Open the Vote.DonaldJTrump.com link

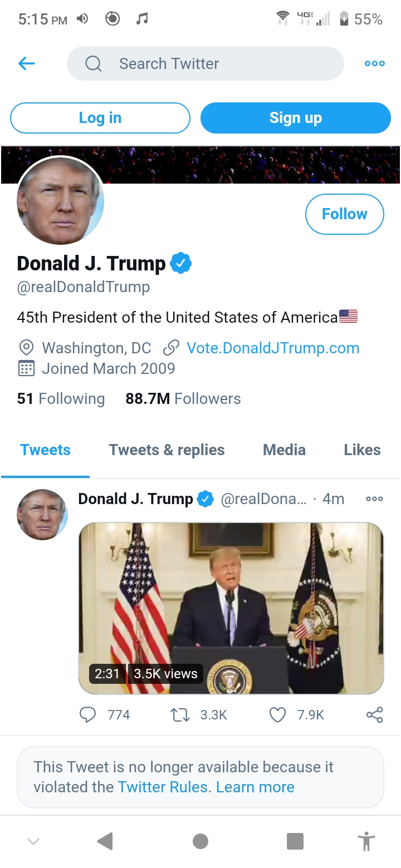coord(273,348)
